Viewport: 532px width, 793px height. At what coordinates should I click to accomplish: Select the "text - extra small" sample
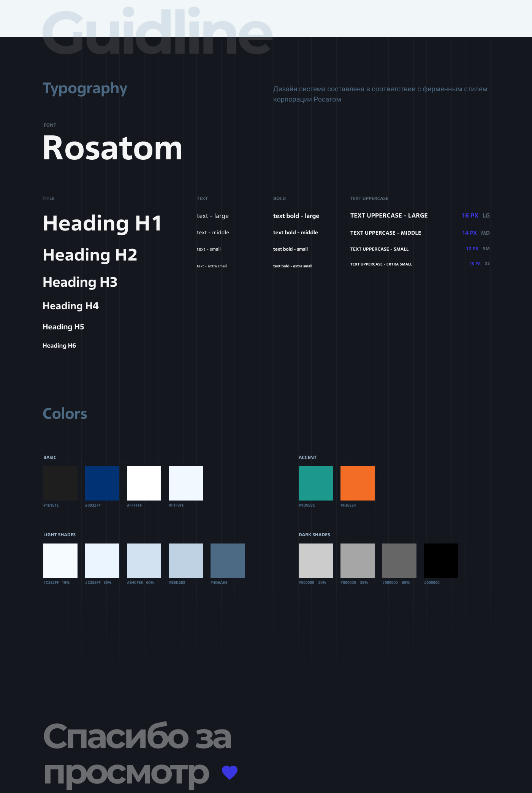[x=212, y=266]
